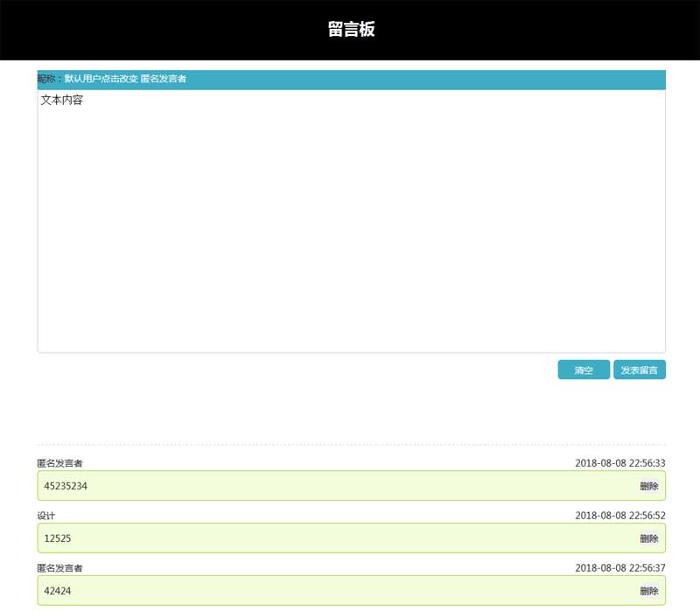The width and height of the screenshot is (700, 612).
Task: Click message text 42424
Action: 58,591
